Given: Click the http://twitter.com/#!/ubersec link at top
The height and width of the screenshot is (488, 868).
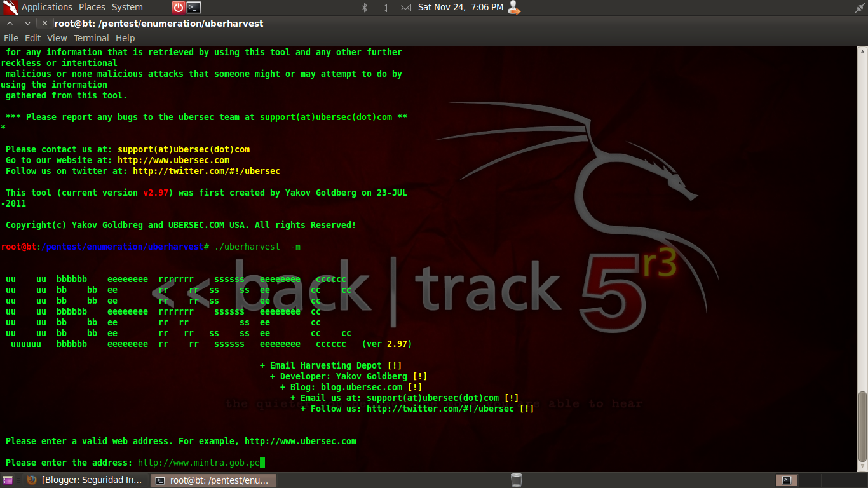Looking at the screenshot, I should [207, 171].
